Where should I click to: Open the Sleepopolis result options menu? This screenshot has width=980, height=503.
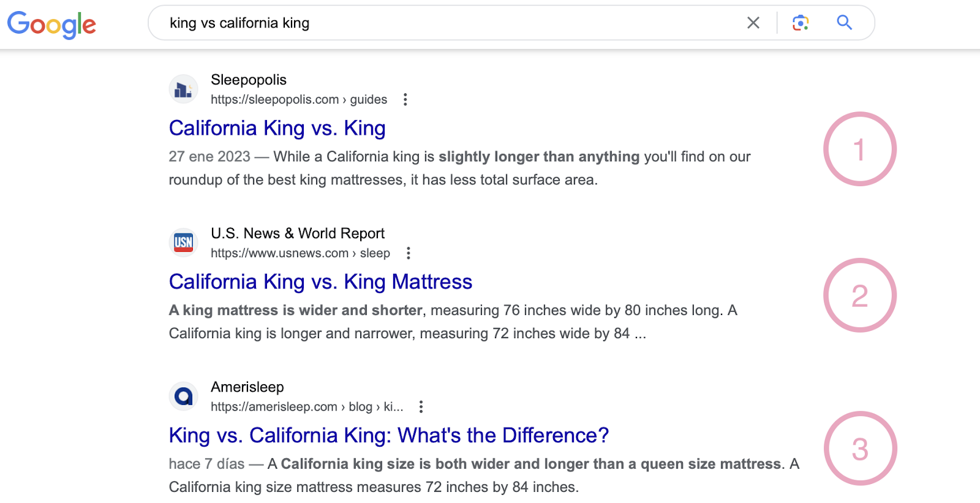(405, 100)
